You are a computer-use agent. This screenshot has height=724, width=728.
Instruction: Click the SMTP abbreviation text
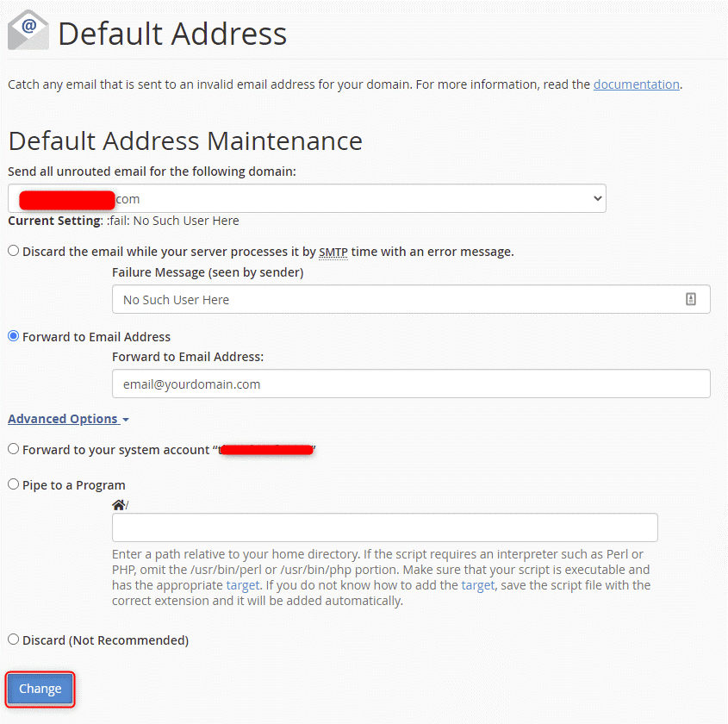coord(333,252)
